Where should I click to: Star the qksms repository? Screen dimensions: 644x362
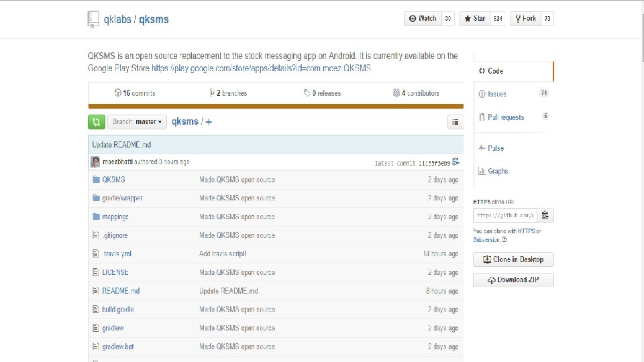(x=475, y=19)
